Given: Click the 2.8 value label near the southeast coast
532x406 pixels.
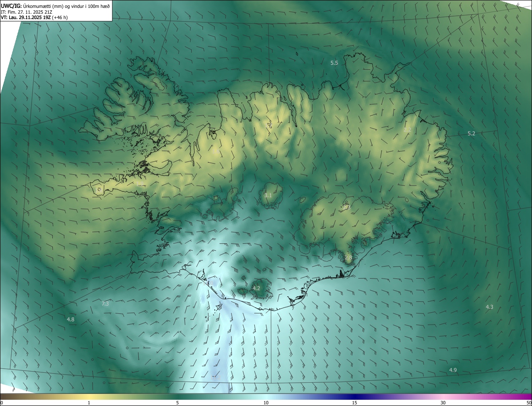Looking at the screenshot, I should pyautogui.click(x=348, y=257).
